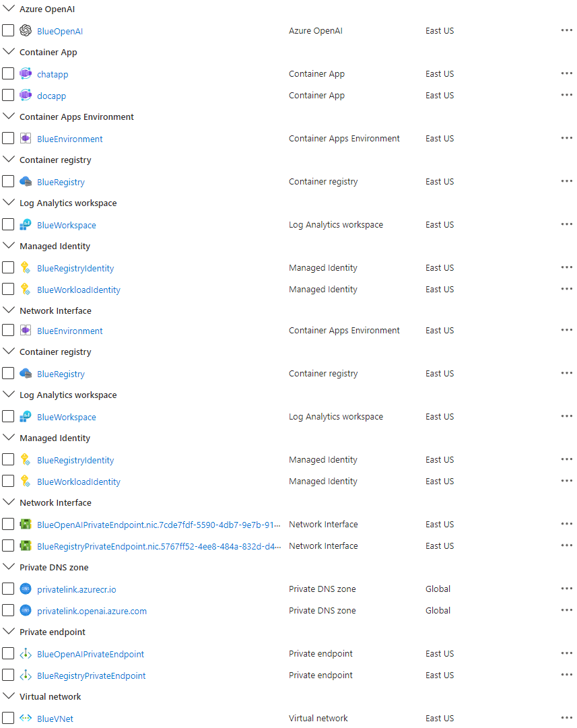The height and width of the screenshot is (728, 577).
Task: Click the BlueRegistryPrivateEndpoint private endpoint icon
Action: (26, 675)
